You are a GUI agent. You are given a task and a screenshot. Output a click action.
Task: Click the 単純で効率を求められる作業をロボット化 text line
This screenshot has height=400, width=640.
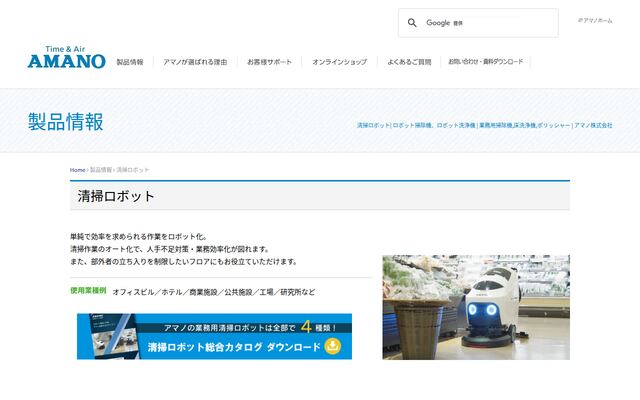click(x=139, y=237)
